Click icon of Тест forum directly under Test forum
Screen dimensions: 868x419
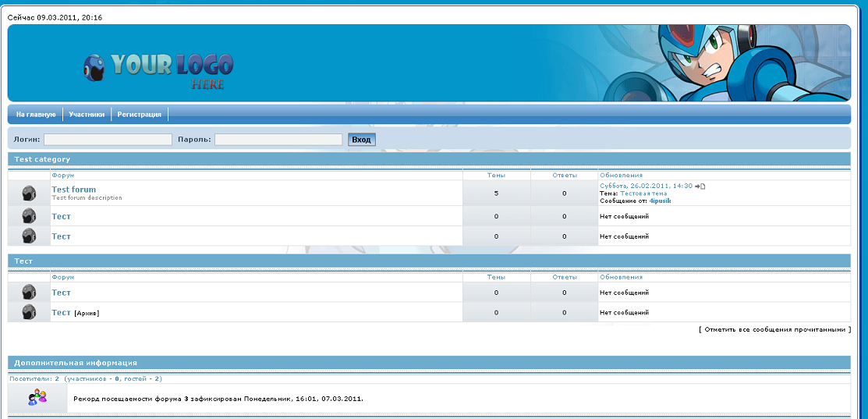coord(30,216)
